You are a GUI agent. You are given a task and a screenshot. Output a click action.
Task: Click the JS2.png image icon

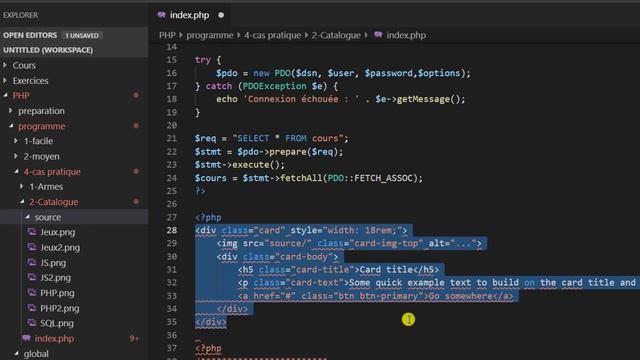[32, 278]
